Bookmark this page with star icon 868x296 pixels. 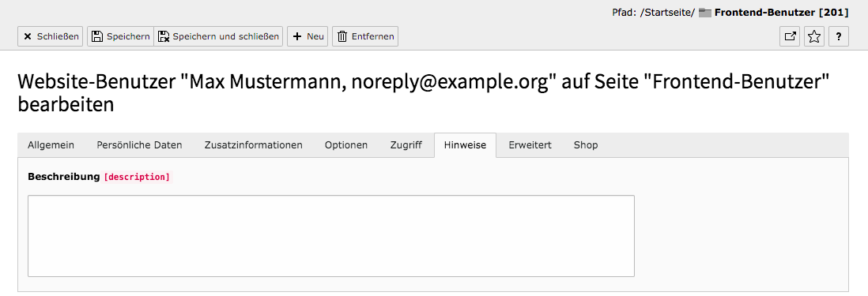[813, 36]
